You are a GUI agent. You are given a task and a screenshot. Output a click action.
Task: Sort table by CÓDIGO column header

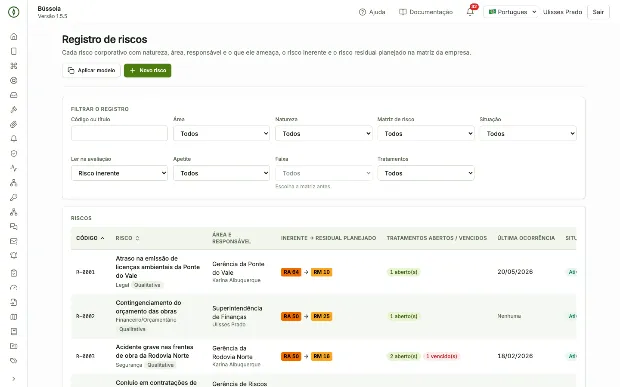(x=90, y=238)
